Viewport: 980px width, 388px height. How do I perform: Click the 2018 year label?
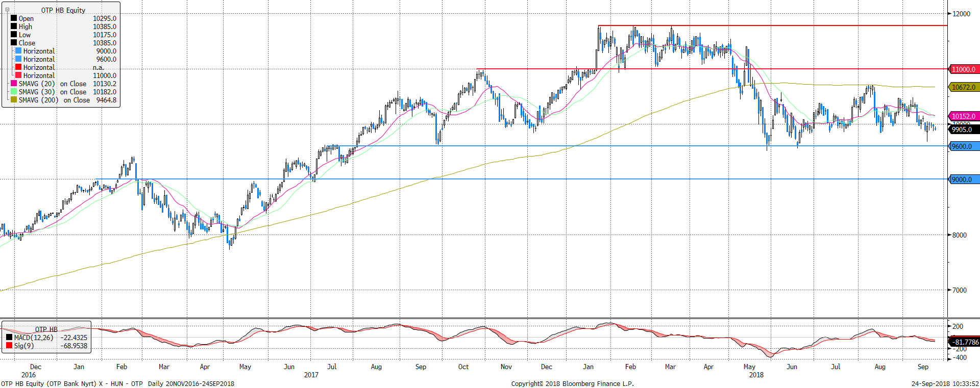click(x=756, y=375)
